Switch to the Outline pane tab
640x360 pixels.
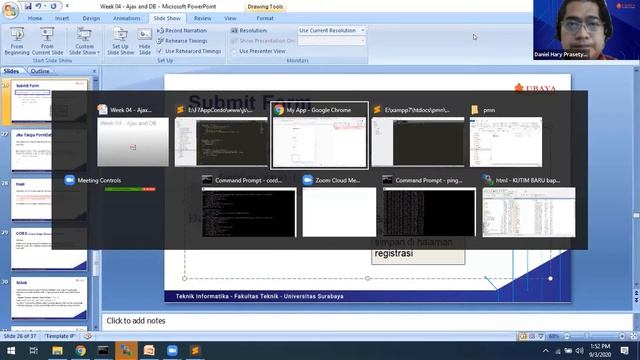tap(40, 71)
